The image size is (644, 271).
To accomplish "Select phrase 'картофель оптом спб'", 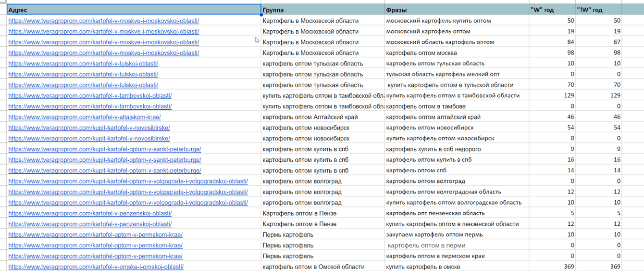I will click(x=416, y=170).
